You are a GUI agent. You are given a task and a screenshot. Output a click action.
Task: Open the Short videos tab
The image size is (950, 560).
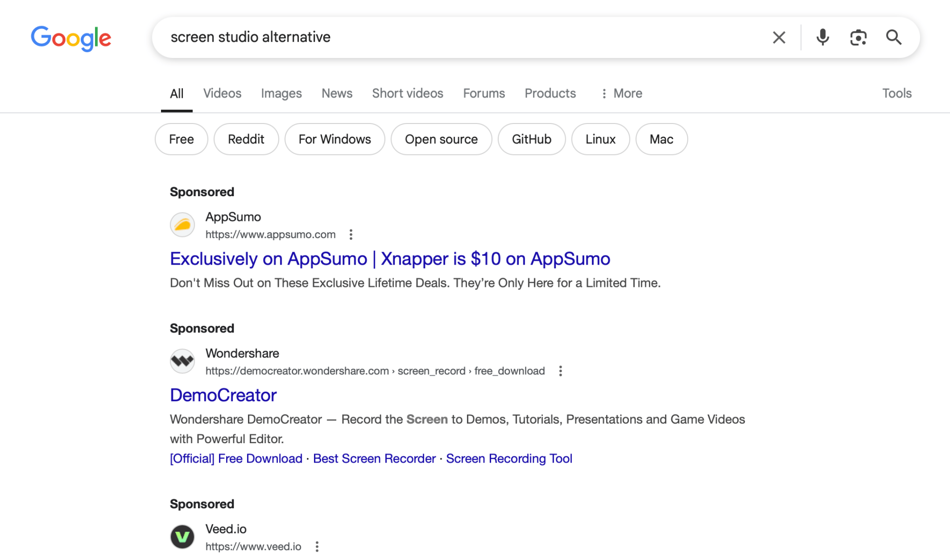[408, 94]
